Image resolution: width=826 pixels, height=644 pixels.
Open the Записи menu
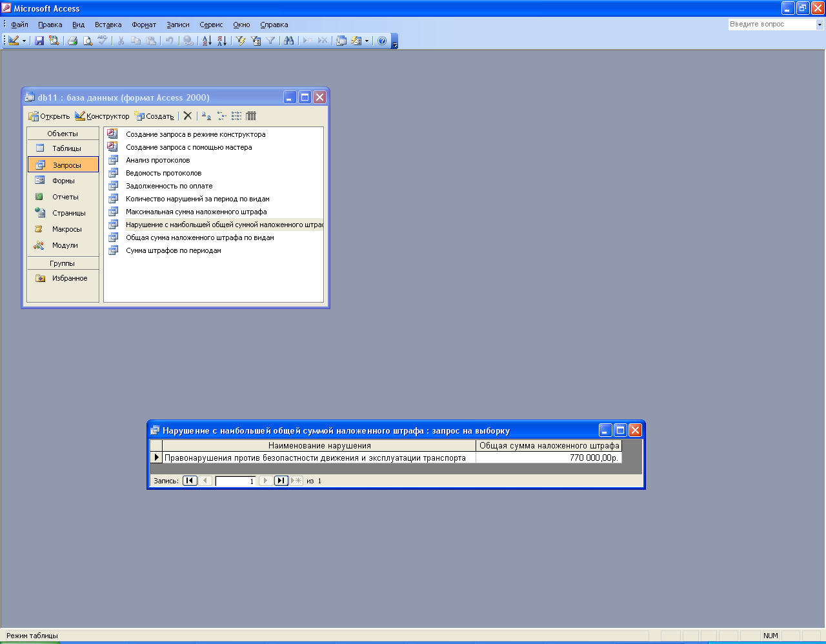click(x=178, y=25)
